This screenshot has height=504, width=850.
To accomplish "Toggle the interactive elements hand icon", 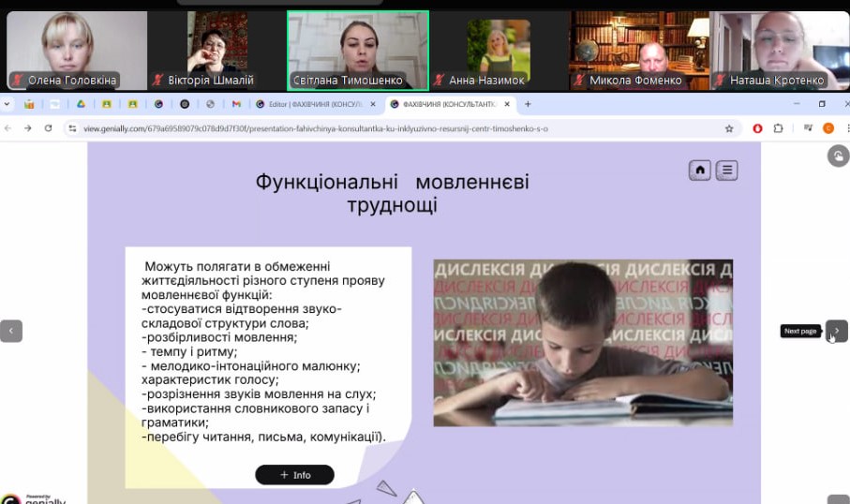I will [x=838, y=156].
